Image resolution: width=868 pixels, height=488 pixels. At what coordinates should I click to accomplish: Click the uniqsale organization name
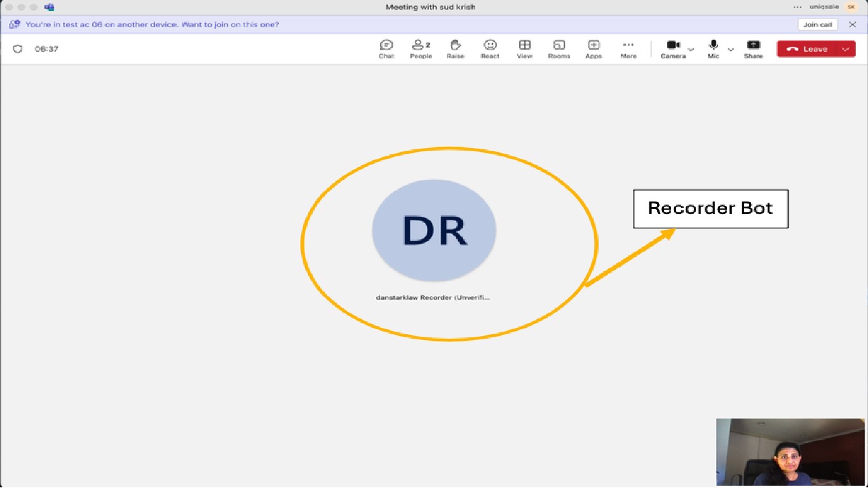point(824,7)
